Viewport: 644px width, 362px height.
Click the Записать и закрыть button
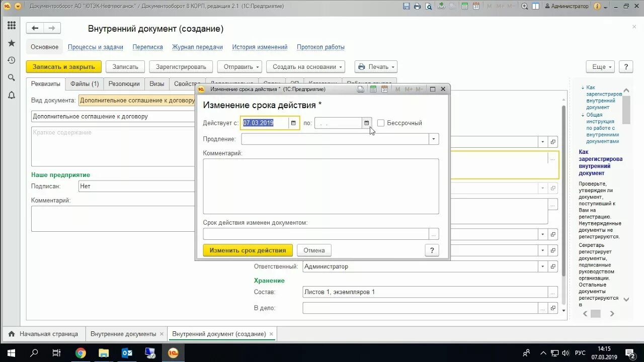[63, 66]
